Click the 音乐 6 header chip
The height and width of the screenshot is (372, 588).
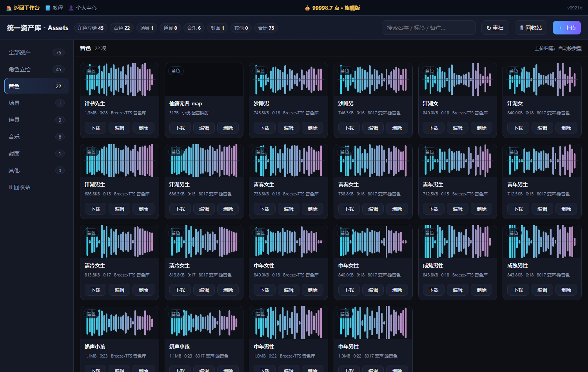pyautogui.click(x=194, y=28)
